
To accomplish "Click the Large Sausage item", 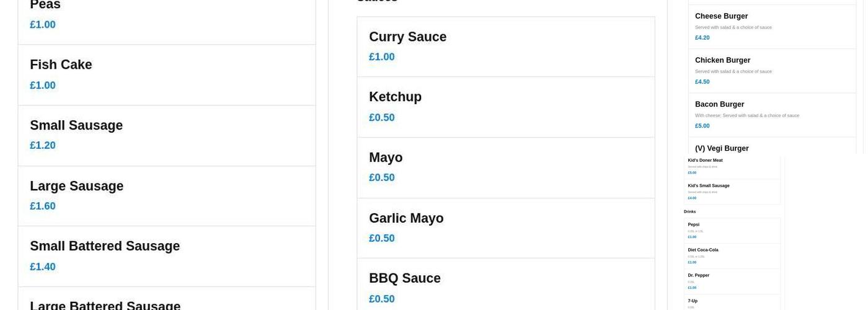I will [166, 196].
